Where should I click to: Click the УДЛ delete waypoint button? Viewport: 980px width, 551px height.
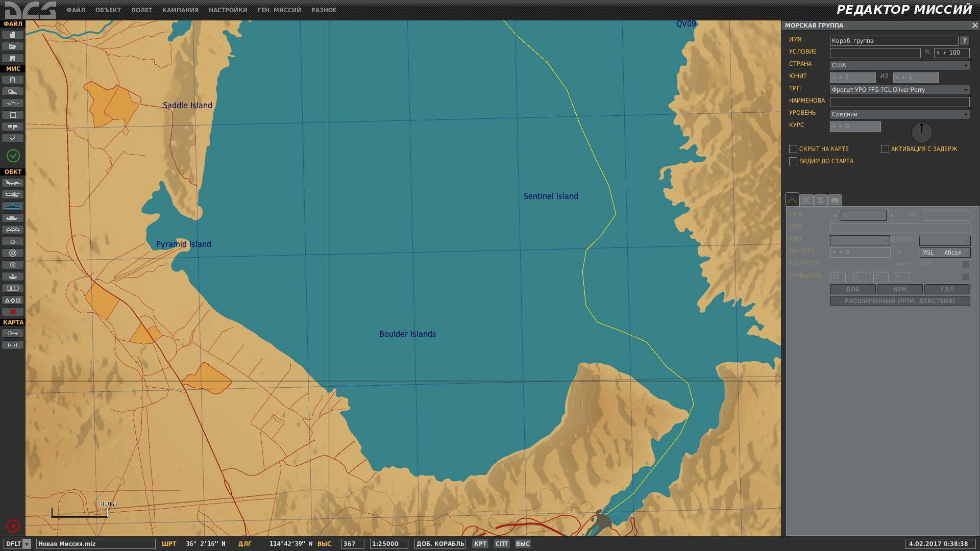pyautogui.click(x=947, y=289)
